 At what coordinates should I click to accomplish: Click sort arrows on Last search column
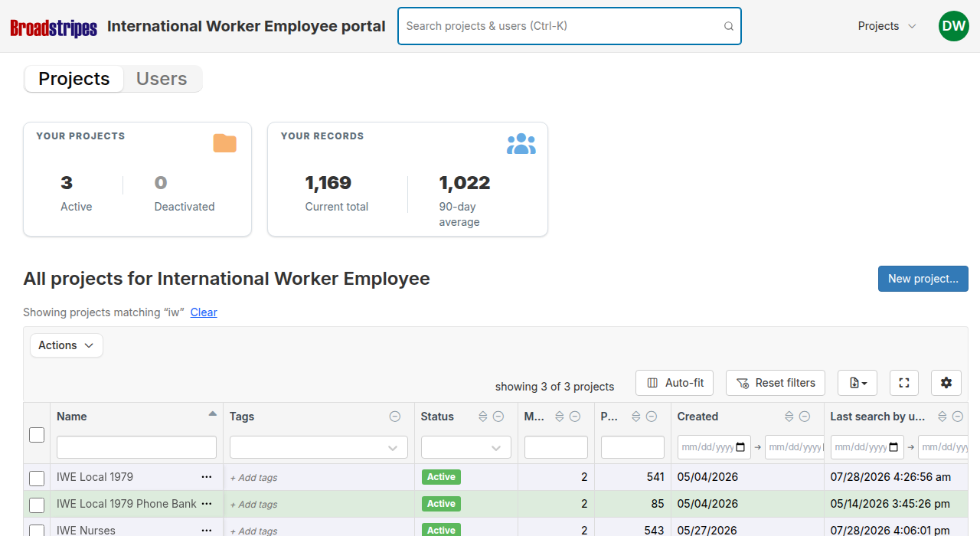tap(942, 417)
